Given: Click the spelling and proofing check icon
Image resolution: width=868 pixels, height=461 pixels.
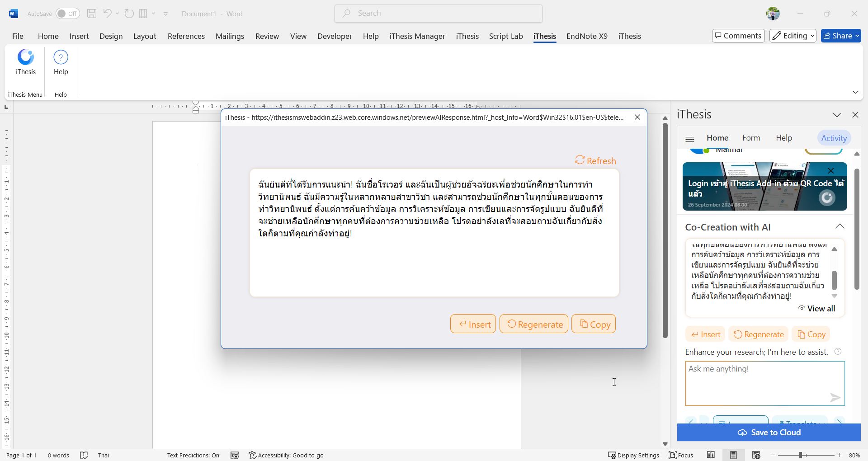Looking at the screenshot, I should [84, 455].
